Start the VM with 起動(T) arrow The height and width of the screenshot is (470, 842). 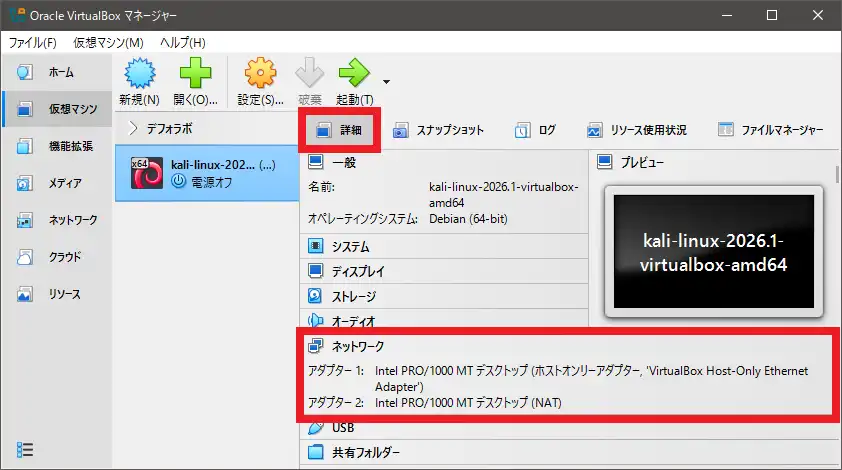(x=354, y=75)
